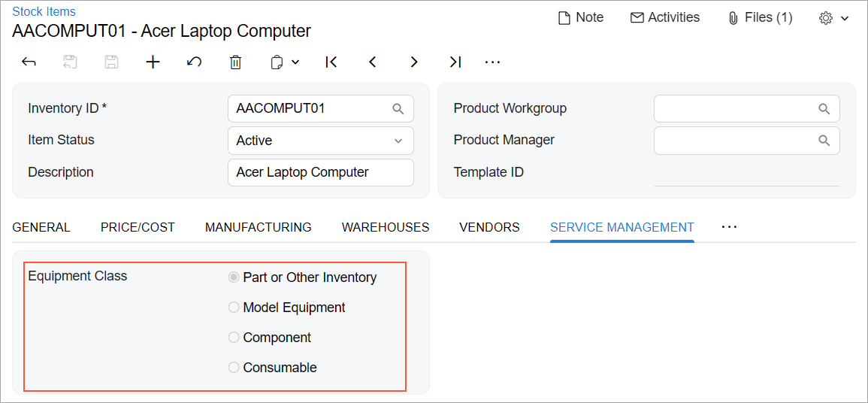
Task: Switch to the PRICE/COST tab
Action: point(138,227)
